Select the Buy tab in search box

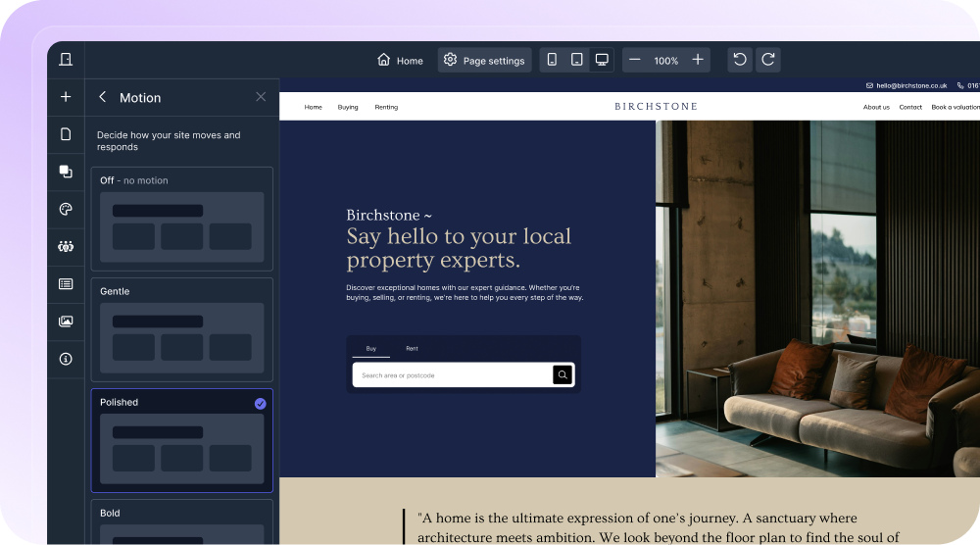click(x=371, y=349)
